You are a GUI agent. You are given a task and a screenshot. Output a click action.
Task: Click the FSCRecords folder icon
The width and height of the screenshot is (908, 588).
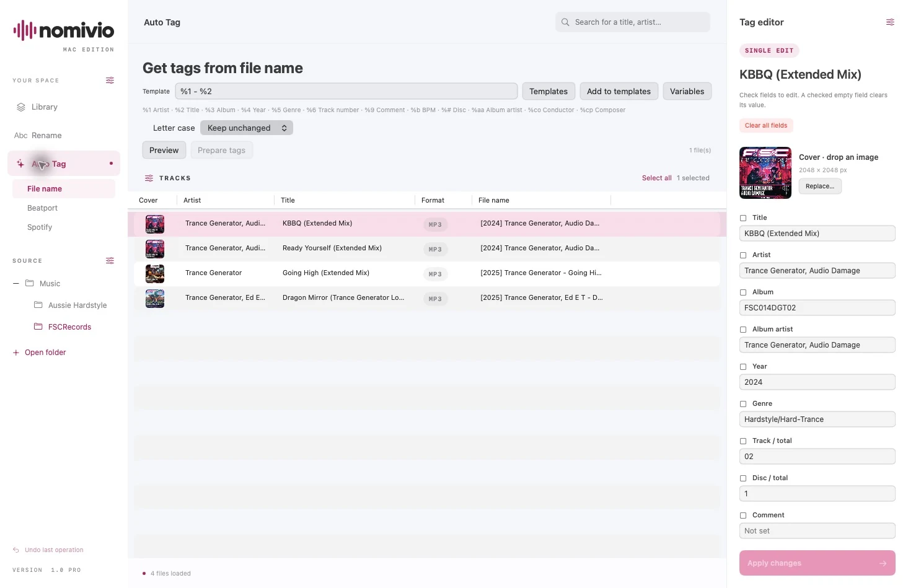[x=38, y=327]
